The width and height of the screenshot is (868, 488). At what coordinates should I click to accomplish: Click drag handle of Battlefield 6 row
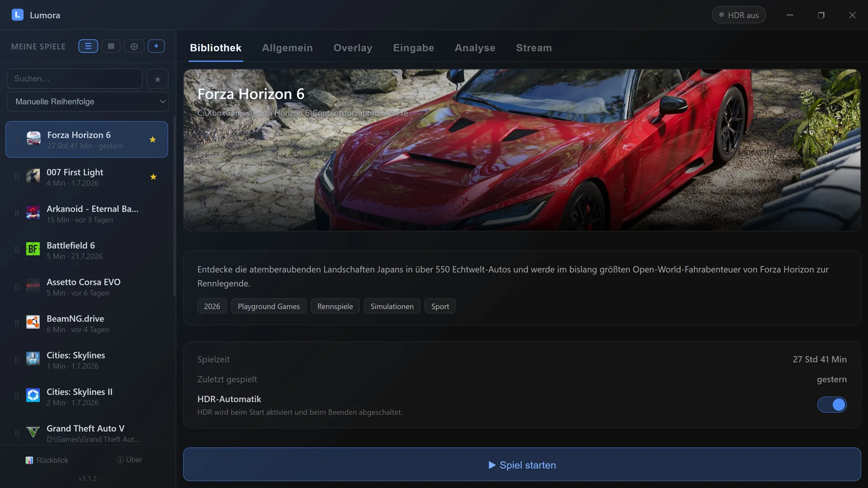17,250
